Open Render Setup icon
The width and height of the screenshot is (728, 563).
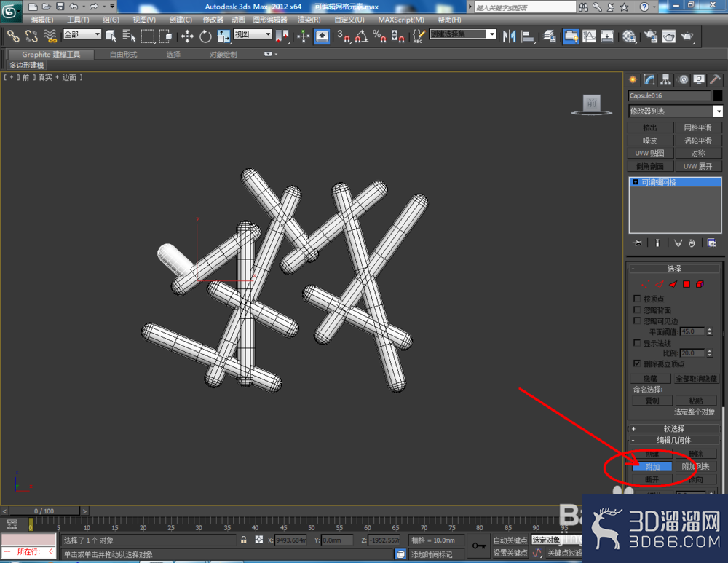651,36
